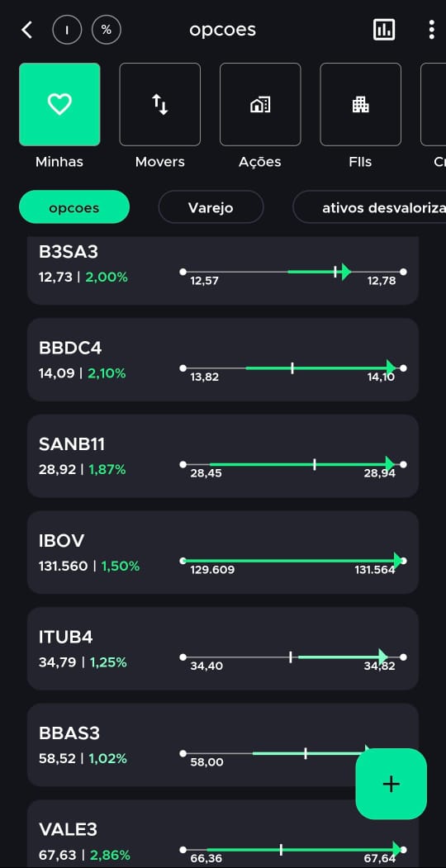Screen dimensions: 446x868
Task: Open the ITUB4 quote card
Action: coord(223,649)
